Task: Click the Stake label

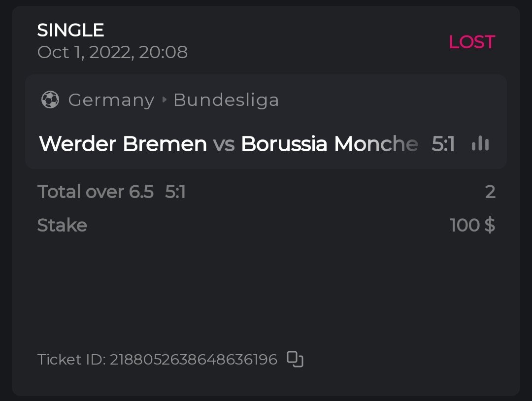Action: [x=62, y=225]
